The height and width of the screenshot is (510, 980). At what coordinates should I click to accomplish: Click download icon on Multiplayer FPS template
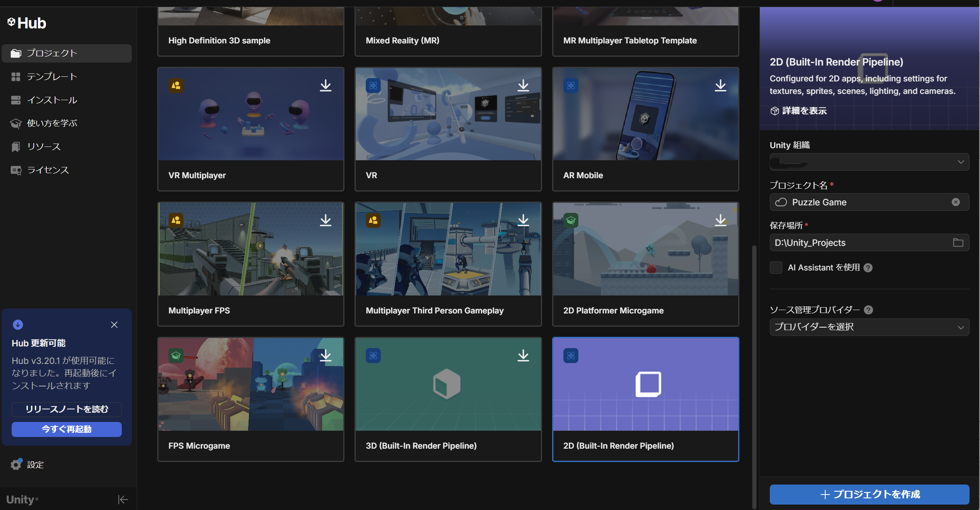(326, 220)
